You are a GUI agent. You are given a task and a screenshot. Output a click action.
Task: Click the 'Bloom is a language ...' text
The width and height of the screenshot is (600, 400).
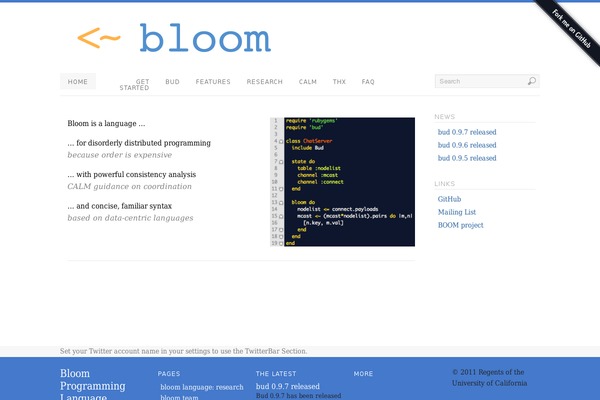pos(106,124)
